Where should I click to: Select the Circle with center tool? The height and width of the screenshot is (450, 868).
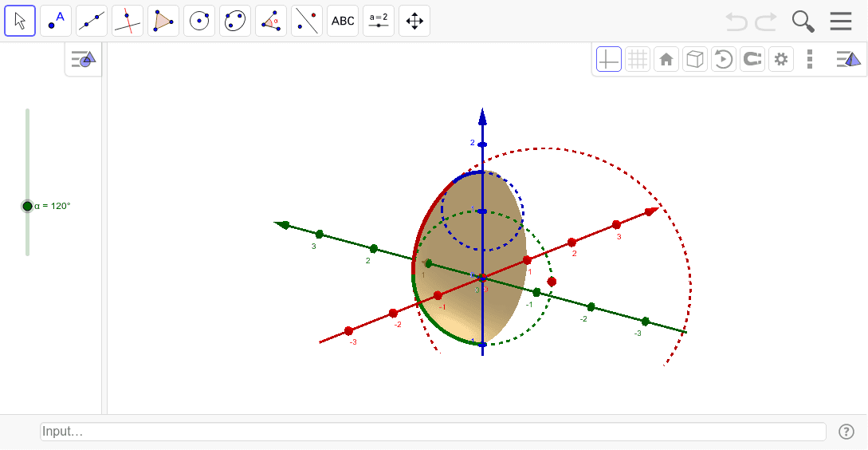point(199,21)
